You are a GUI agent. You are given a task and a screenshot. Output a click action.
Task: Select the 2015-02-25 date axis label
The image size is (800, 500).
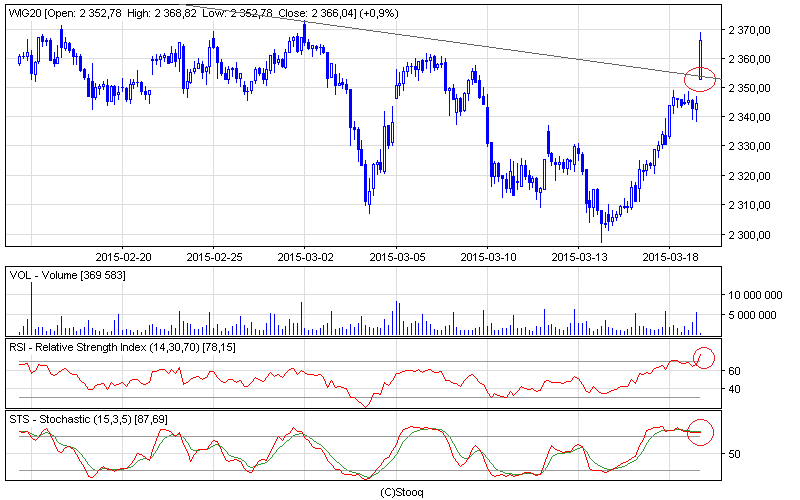[214, 257]
